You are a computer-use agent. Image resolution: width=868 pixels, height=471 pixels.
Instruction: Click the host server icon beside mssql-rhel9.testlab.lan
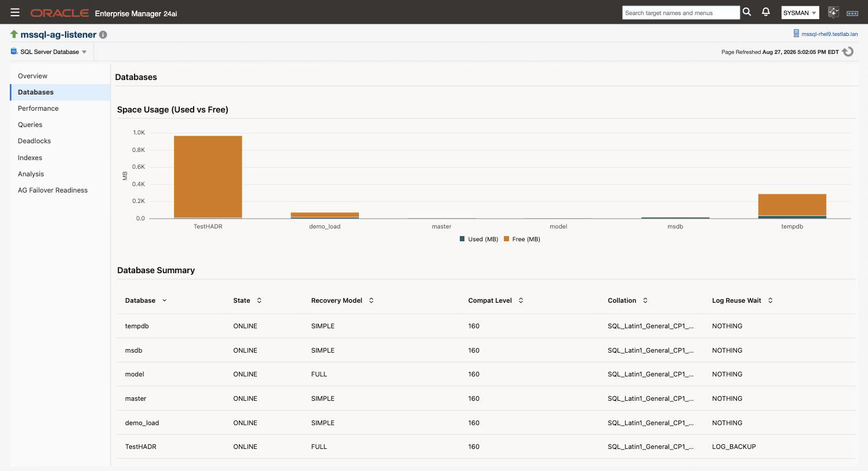(x=796, y=34)
